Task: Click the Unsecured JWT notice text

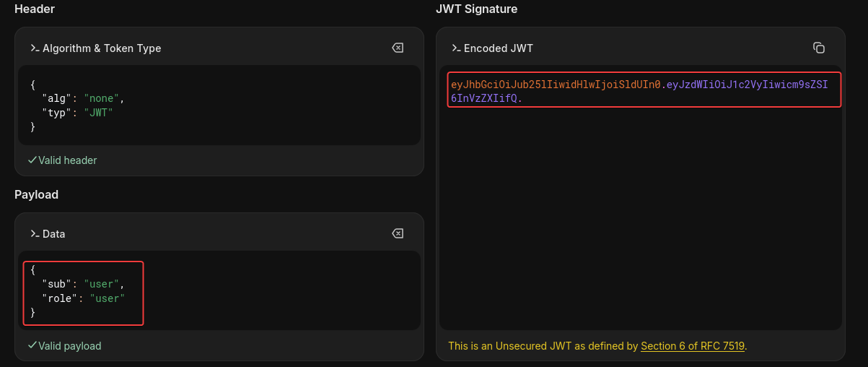Action: point(597,346)
